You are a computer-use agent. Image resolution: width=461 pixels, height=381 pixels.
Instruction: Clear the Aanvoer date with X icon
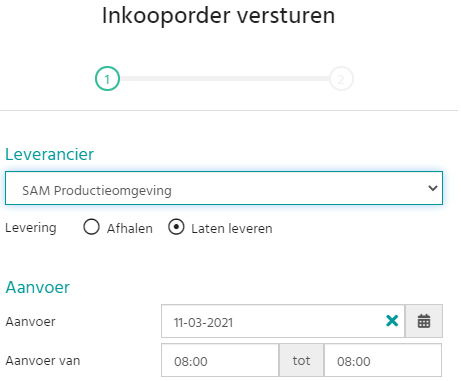tap(392, 321)
